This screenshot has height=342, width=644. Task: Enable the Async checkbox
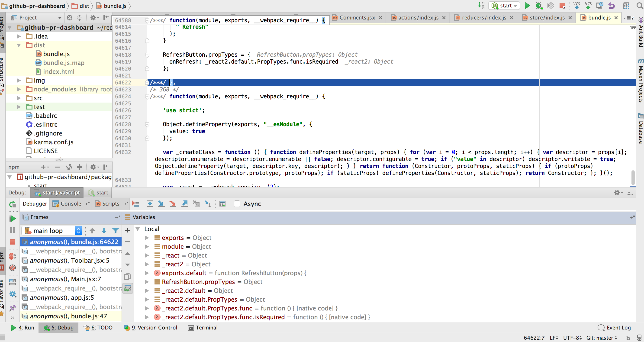point(237,204)
